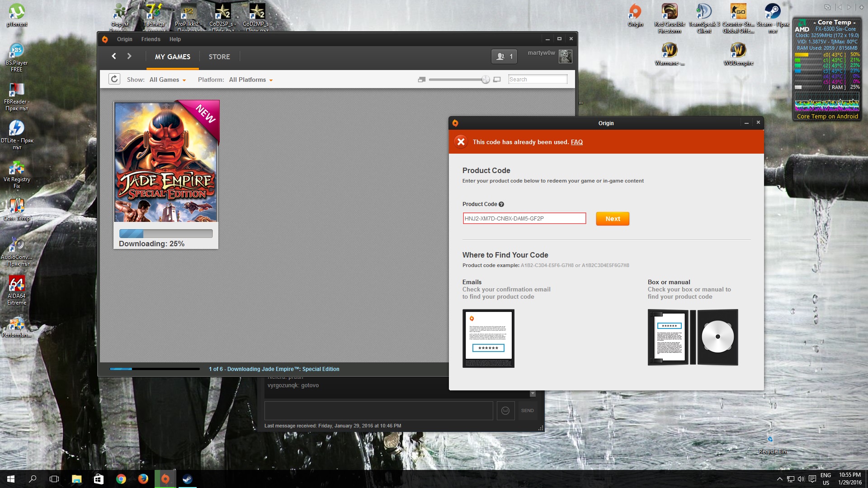This screenshot has width=868, height=488.
Task: Click Jade Empire download progress bar
Action: pyautogui.click(x=165, y=234)
